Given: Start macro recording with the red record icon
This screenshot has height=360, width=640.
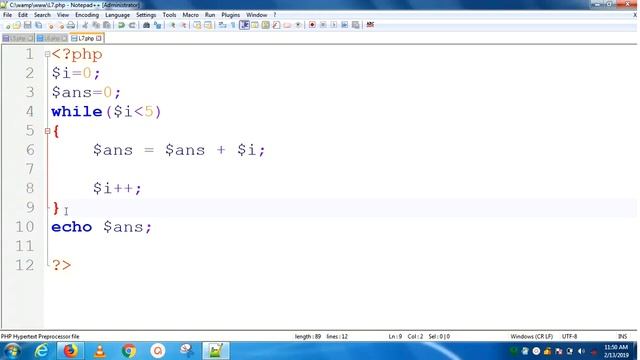Looking at the screenshot, I should click(312, 25).
